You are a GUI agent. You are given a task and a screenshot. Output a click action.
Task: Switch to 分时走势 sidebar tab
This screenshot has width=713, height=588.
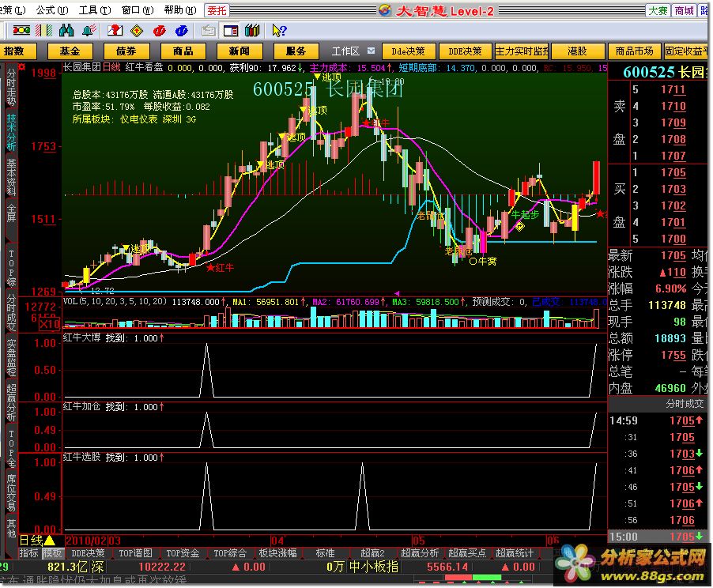click(10, 87)
